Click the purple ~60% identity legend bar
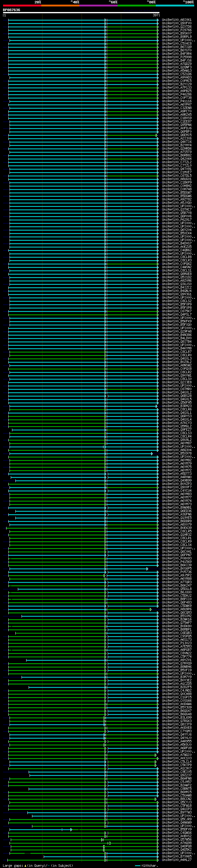This screenshot has width=197, height=868. tap(99, 6)
